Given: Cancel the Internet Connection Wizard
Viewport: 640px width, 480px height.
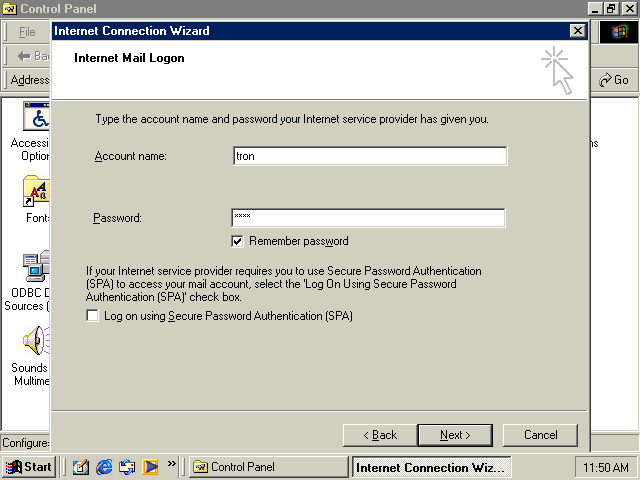Looking at the screenshot, I should (x=540, y=435).
